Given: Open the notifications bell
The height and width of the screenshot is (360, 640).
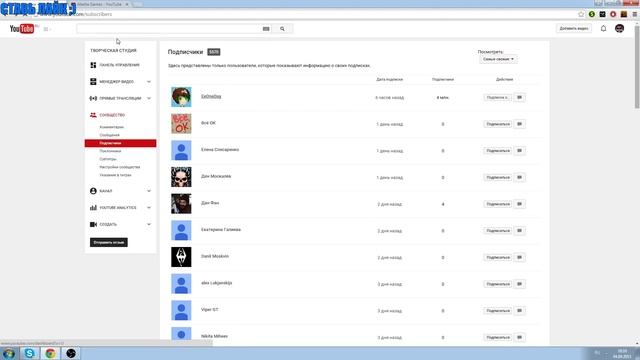Looking at the screenshot, I should tap(603, 29).
